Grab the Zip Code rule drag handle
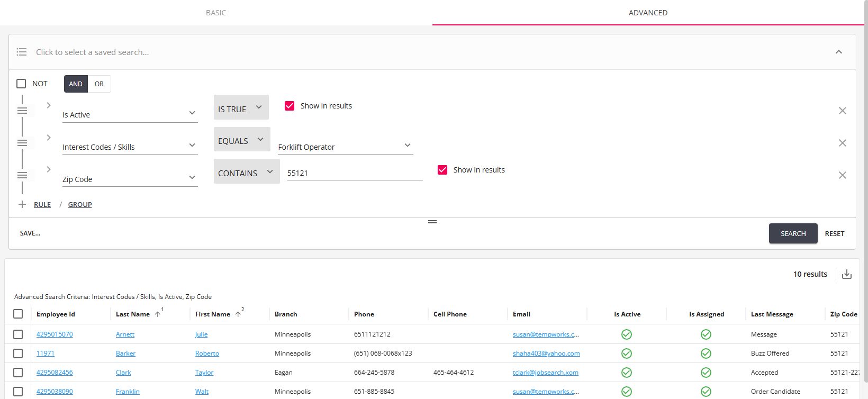Screen dimensions: 868x399 tap(22, 175)
